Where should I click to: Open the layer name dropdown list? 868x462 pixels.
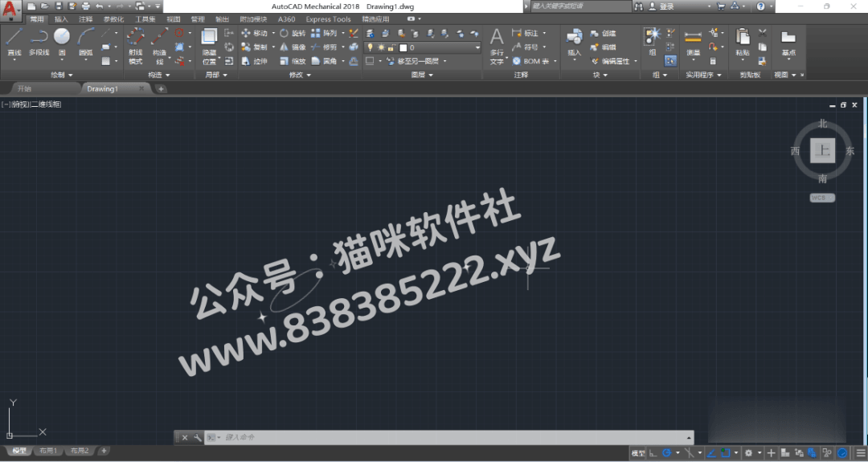pos(477,47)
